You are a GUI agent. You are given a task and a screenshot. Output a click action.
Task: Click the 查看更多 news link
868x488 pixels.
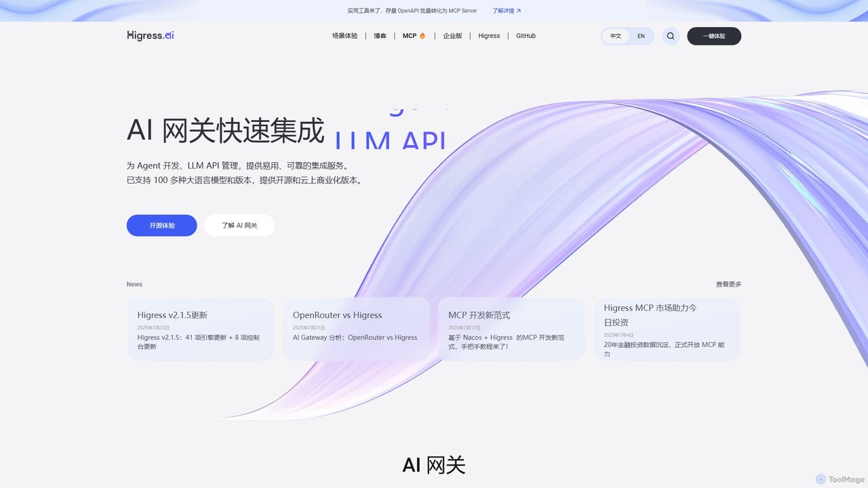click(728, 285)
